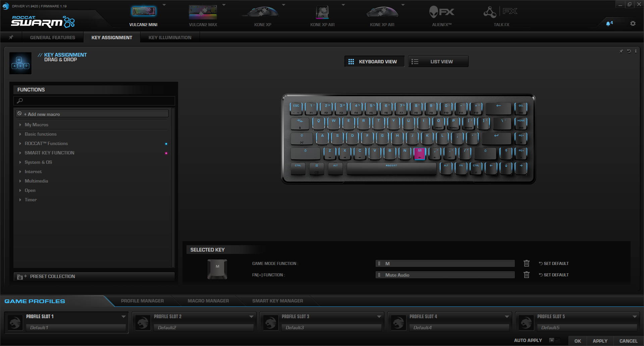Switch to LIST VIEW
The height and width of the screenshot is (346, 644).
(x=438, y=62)
